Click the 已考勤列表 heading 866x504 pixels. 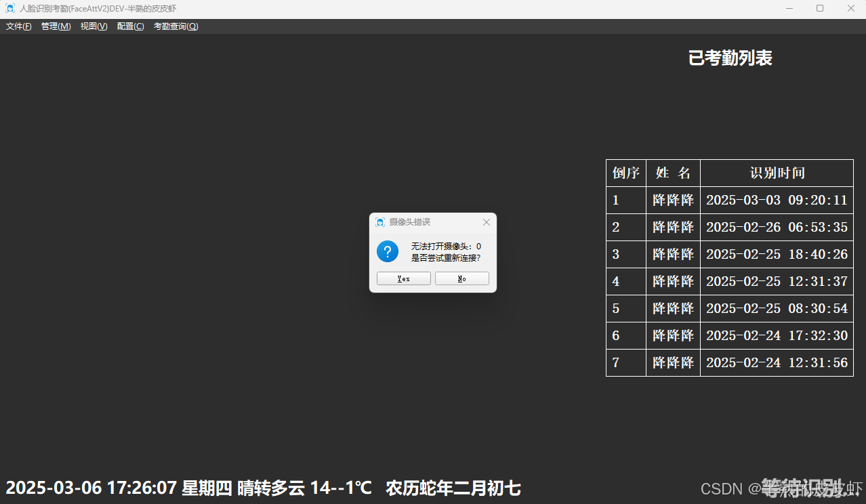tap(730, 58)
